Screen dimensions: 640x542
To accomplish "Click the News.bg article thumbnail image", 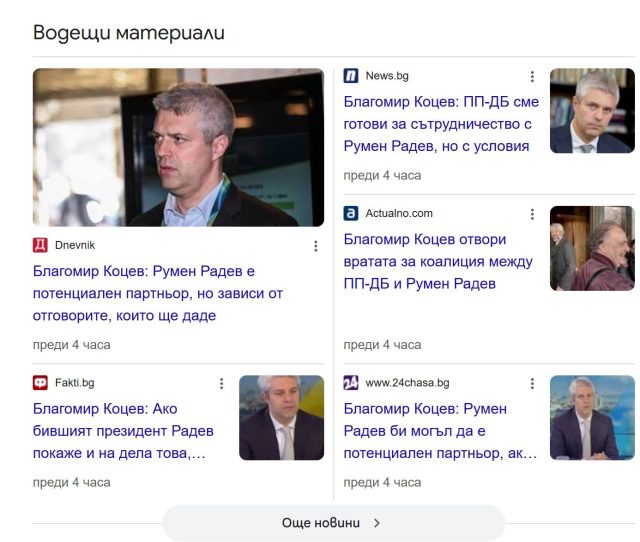I will click(x=592, y=110).
